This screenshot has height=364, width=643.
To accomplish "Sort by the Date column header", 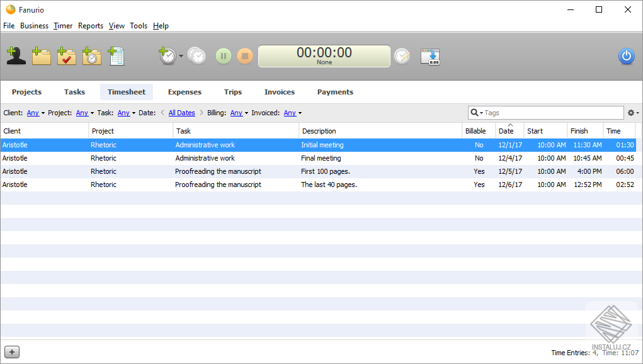I will [509, 131].
